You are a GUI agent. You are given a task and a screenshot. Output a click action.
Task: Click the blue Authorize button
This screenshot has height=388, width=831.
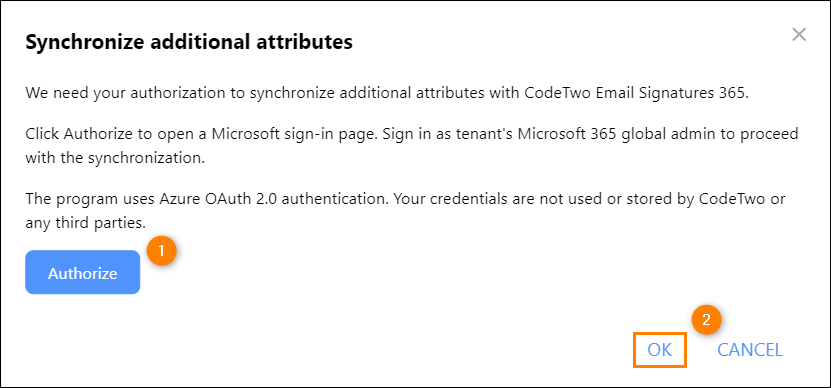coord(83,272)
